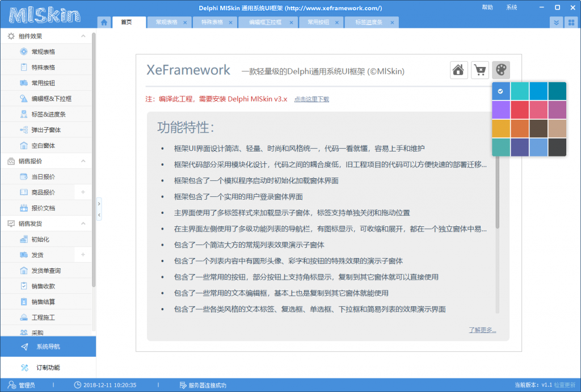581x392 pixels.
Task: Click the clock time in status bar
Action: [105, 385]
